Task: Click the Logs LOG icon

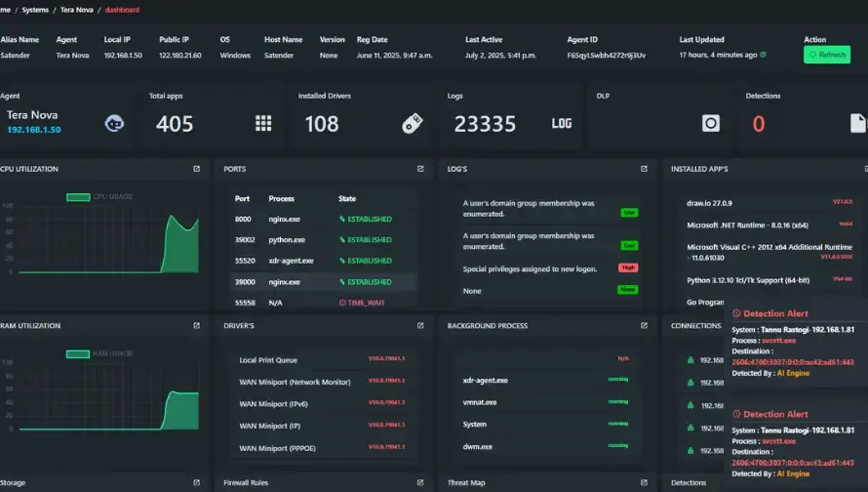Action: pos(562,123)
